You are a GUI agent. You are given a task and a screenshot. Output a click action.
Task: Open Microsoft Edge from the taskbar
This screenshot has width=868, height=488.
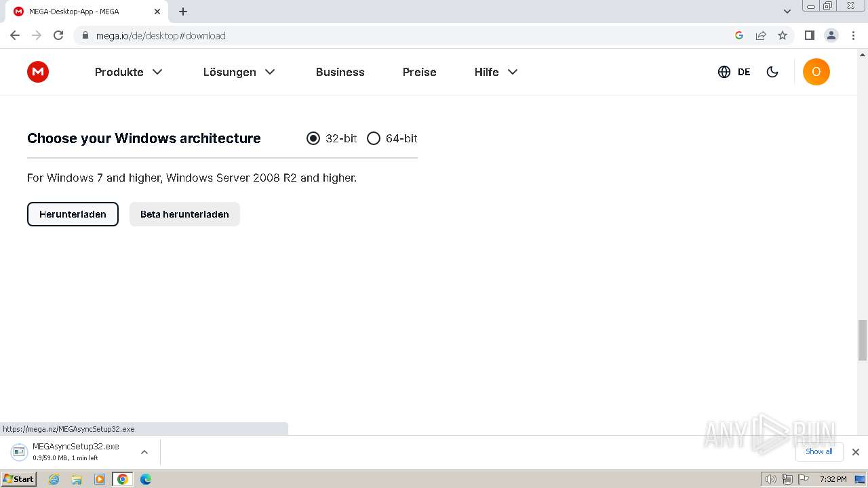(146, 479)
